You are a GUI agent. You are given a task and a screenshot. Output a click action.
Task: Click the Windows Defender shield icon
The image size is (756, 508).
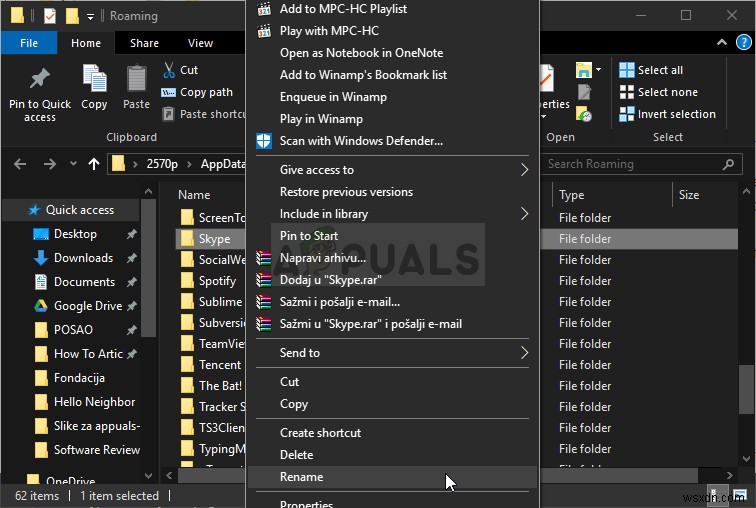264,141
